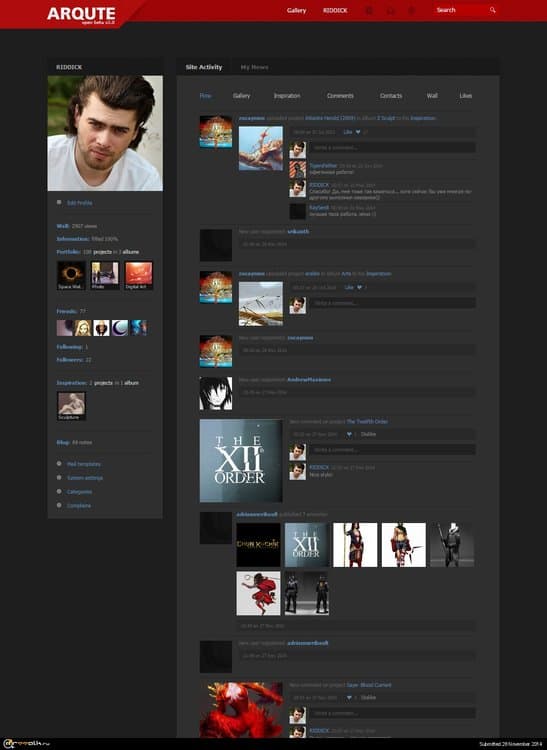
Task: Open the large XII Order image
Action: (x=241, y=461)
